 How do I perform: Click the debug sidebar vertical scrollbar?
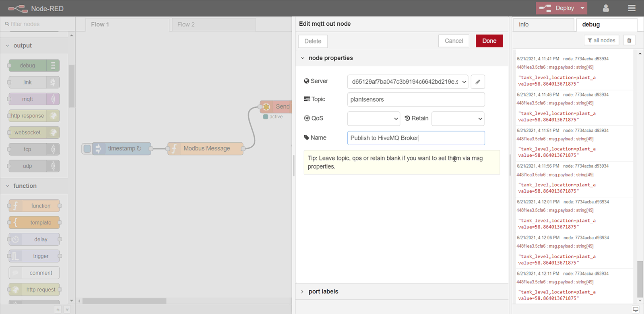click(640, 279)
